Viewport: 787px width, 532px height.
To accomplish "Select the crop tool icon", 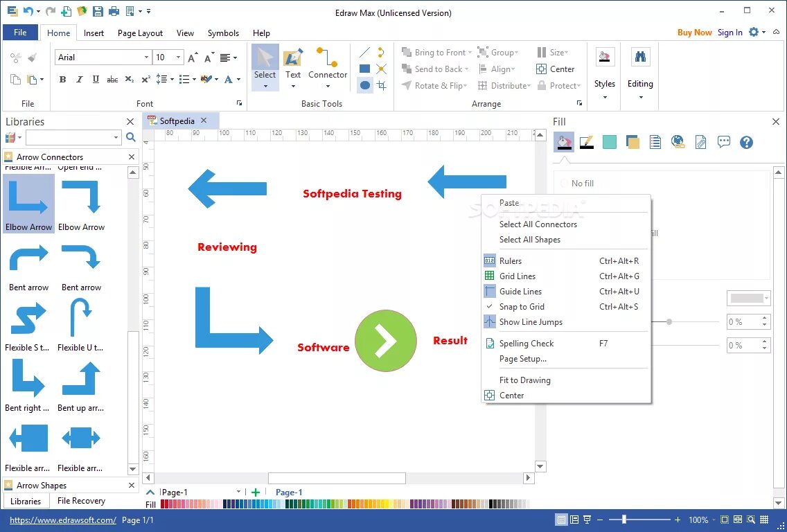I will (x=382, y=85).
